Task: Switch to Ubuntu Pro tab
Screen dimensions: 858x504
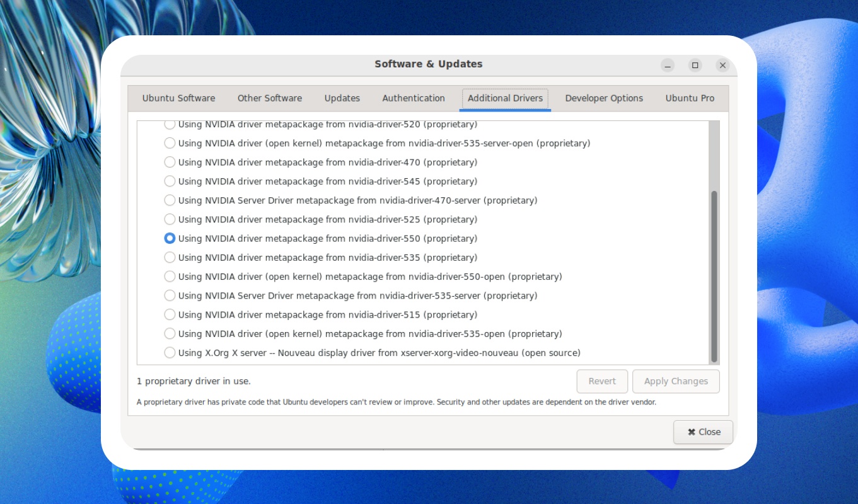Action: pyautogui.click(x=690, y=98)
